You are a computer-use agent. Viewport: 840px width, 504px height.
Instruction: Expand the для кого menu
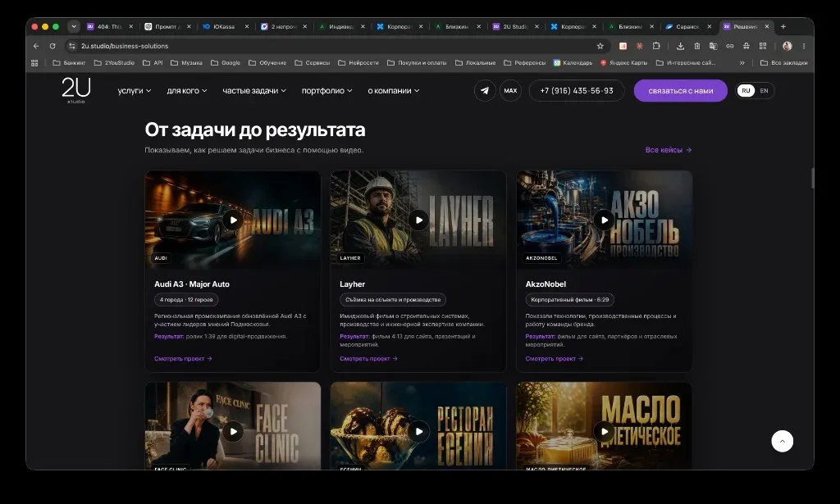(187, 90)
